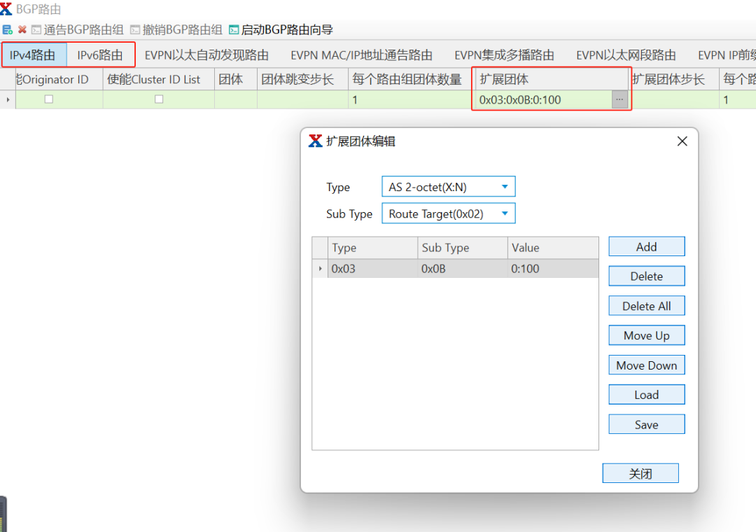This screenshot has width=756, height=532.
Task: Click the 团体 empty cell in the route row
Action: point(236,99)
